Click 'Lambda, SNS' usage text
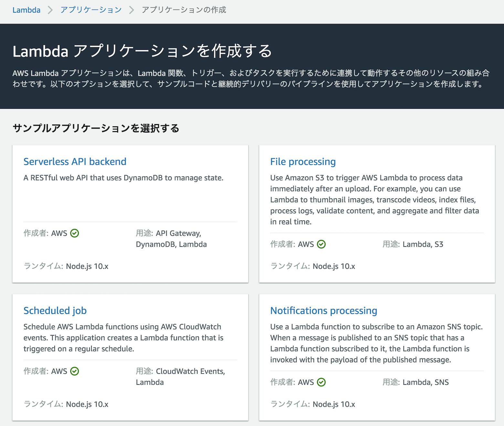The height and width of the screenshot is (426, 504). coord(425,382)
